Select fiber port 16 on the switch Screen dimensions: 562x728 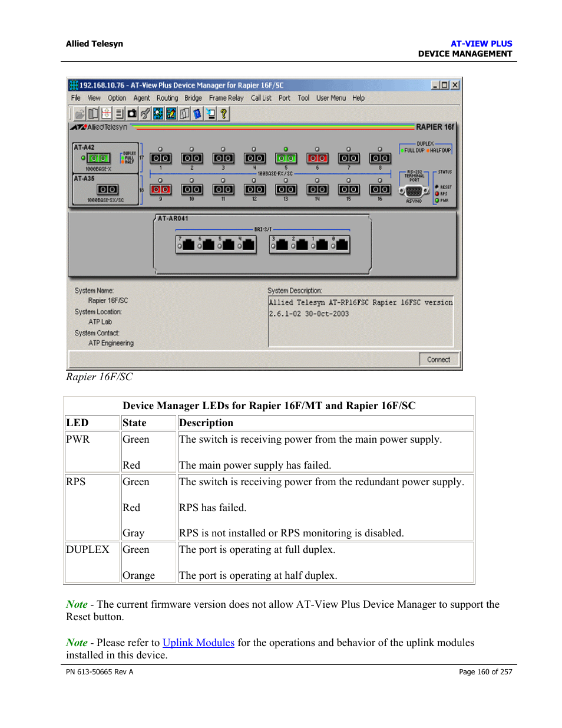click(380, 189)
